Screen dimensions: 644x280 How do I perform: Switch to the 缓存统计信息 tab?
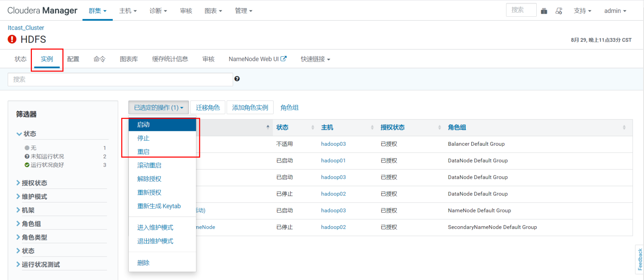pos(170,59)
